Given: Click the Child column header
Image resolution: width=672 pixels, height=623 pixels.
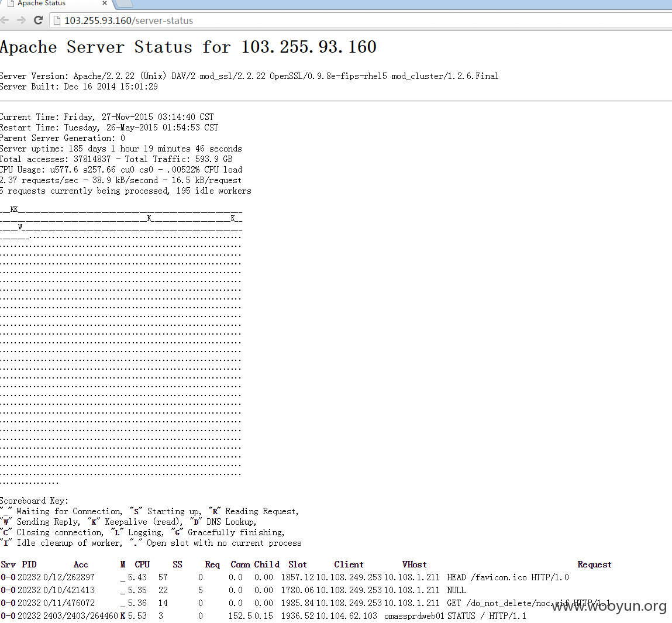Looking at the screenshot, I should tap(267, 565).
